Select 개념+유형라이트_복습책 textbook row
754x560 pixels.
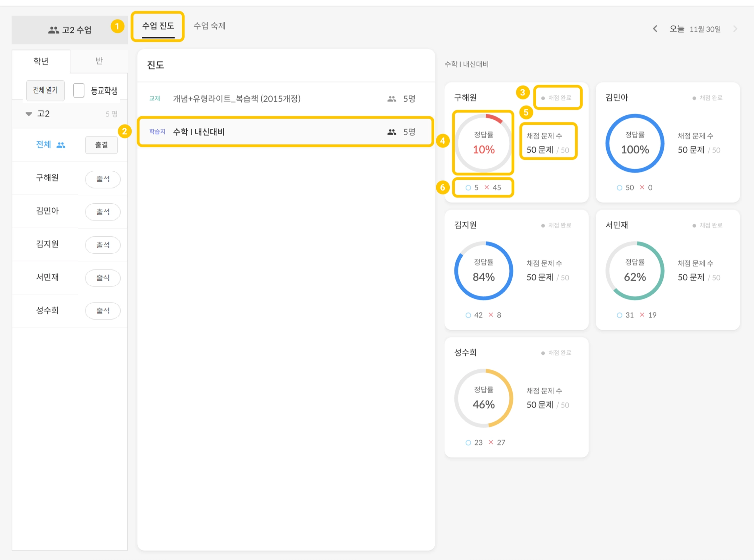[237, 99]
